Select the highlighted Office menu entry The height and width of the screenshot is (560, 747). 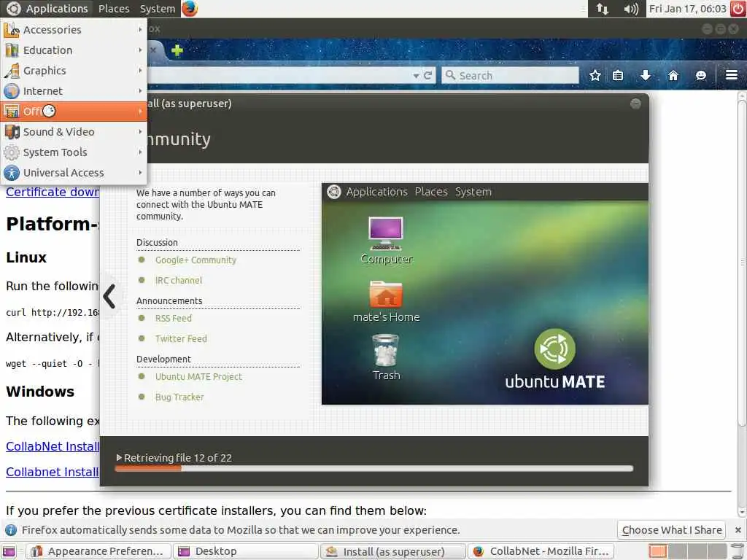[x=74, y=112]
